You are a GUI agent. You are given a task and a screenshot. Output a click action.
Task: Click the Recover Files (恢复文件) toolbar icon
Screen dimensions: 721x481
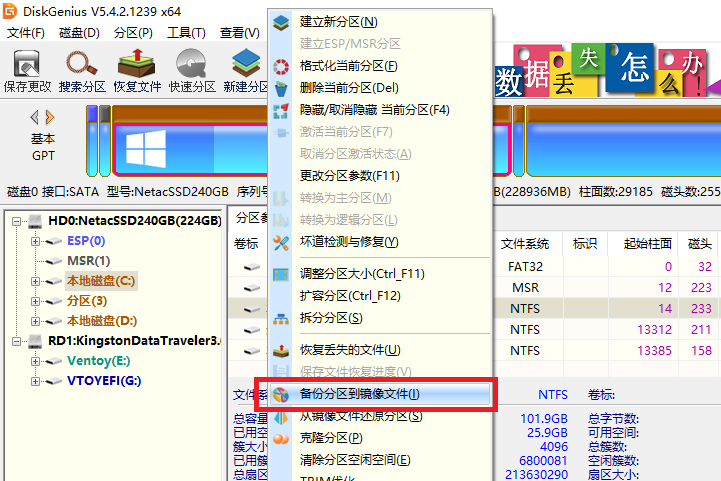point(137,63)
